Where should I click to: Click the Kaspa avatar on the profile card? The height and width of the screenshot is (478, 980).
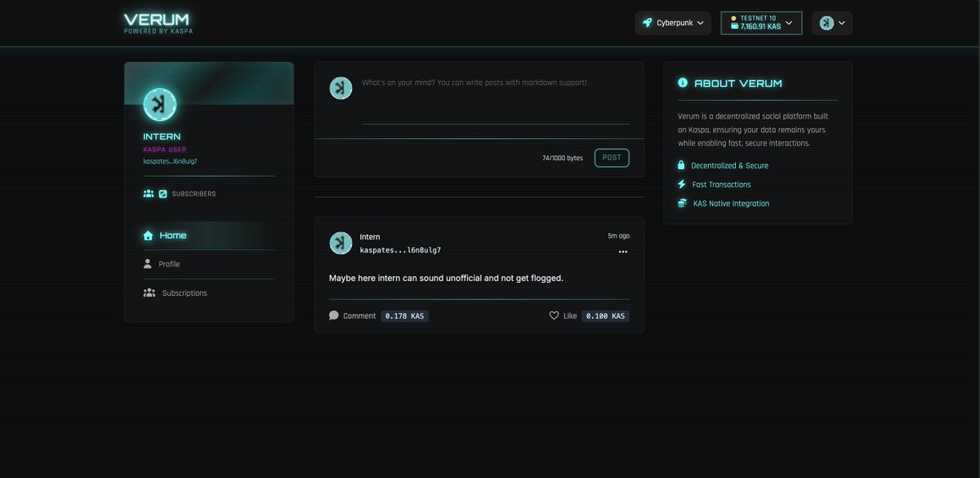pos(160,105)
